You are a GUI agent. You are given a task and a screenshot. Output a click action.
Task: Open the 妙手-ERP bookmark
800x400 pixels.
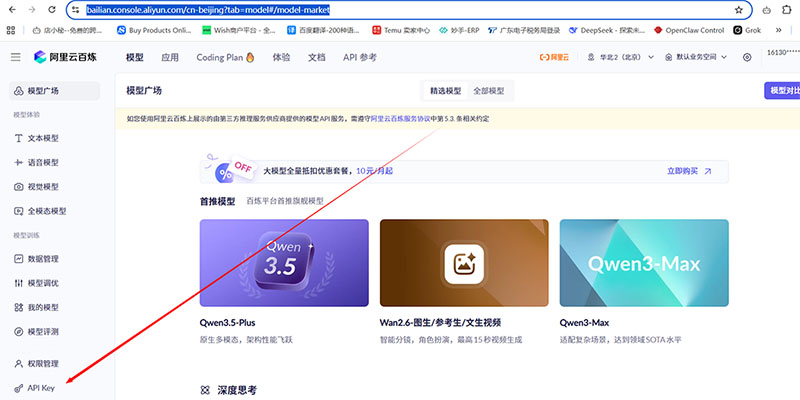coord(459,30)
